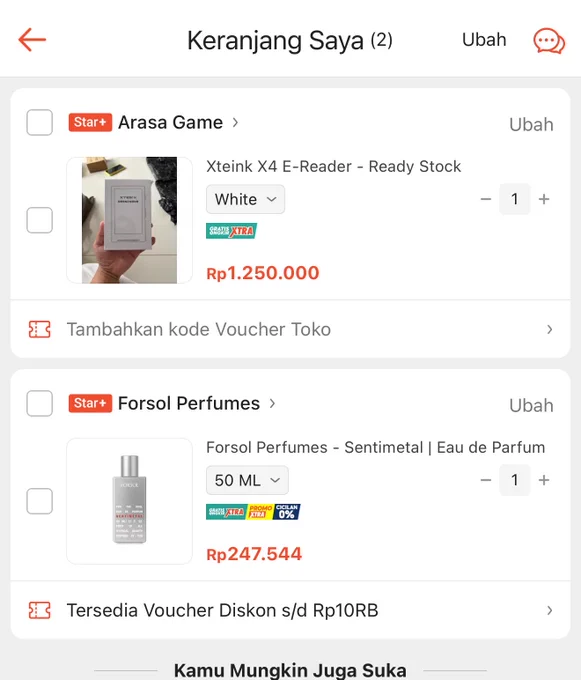
Task: Open the White color variant dropdown
Action: [x=245, y=199]
